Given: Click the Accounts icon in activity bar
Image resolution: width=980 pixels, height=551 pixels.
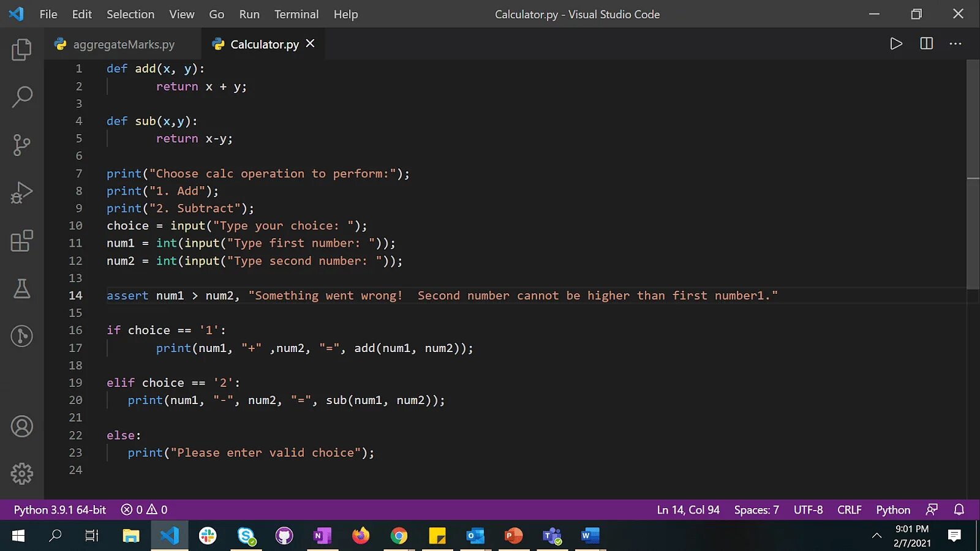Looking at the screenshot, I should coord(22,427).
